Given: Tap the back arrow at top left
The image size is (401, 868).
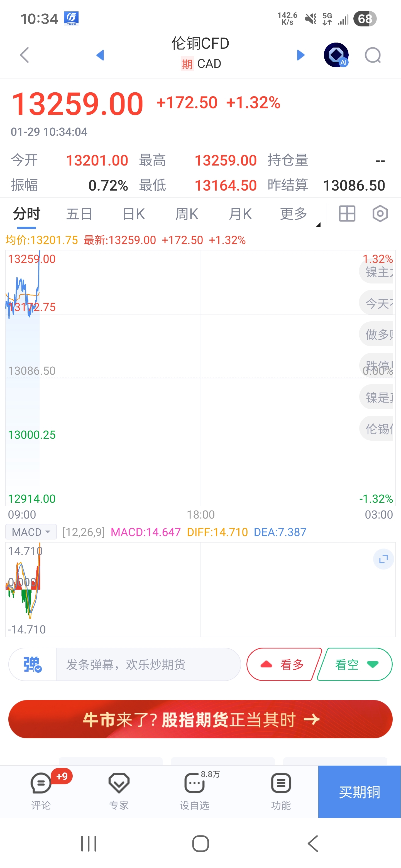Looking at the screenshot, I should pos(24,55).
